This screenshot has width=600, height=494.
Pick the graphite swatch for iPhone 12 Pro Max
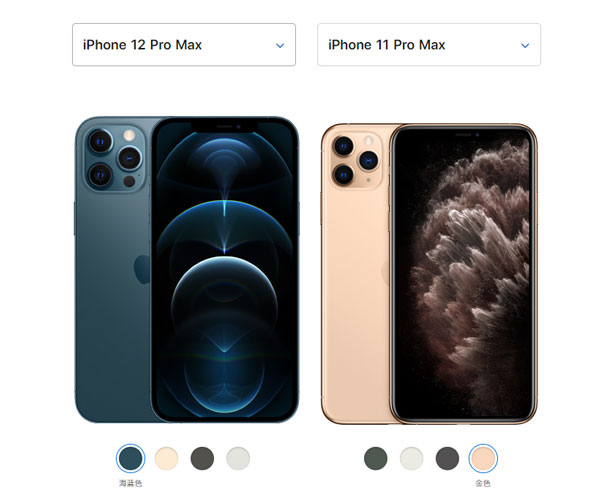coord(202,458)
